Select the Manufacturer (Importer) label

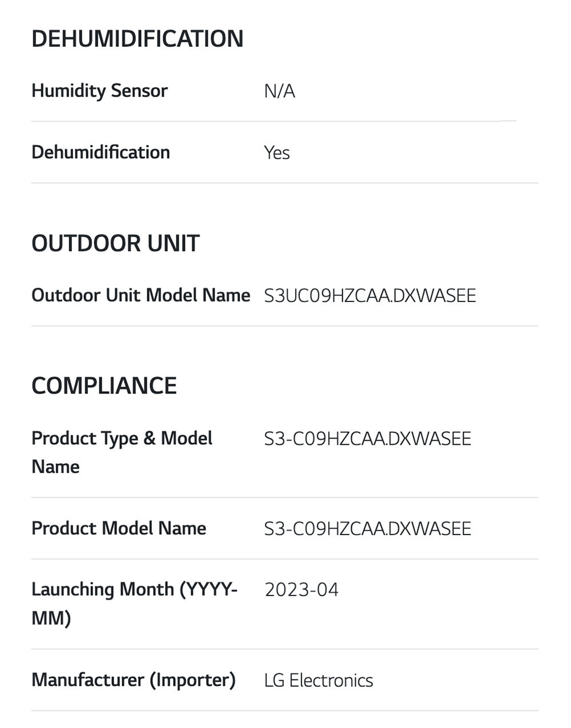pyautogui.click(x=134, y=680)
